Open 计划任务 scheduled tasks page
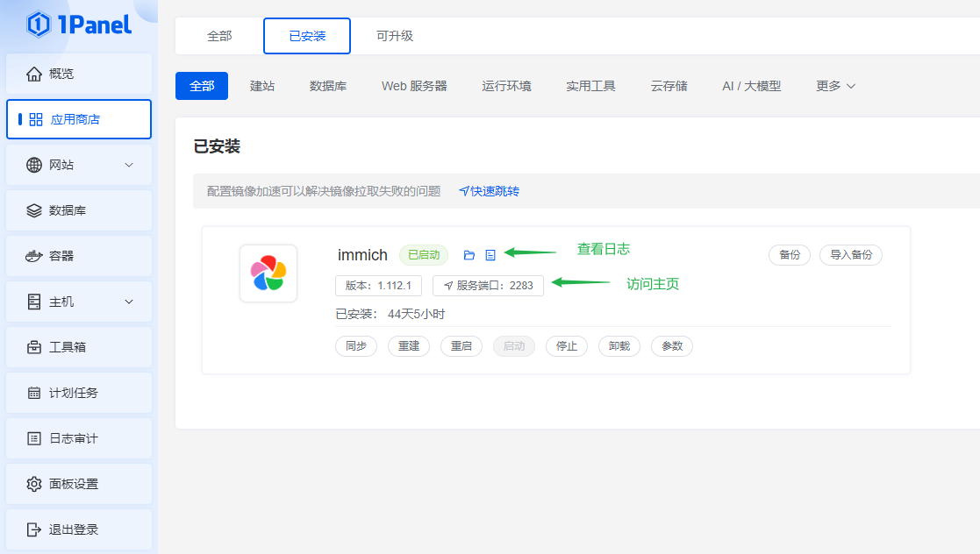 [x=79, y=393]
